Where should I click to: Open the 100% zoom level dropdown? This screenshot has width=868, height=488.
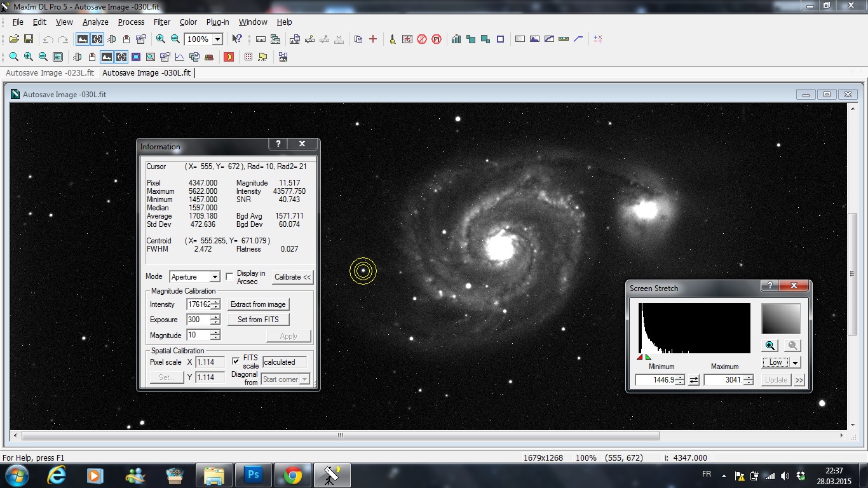click(x=217, y=39)
